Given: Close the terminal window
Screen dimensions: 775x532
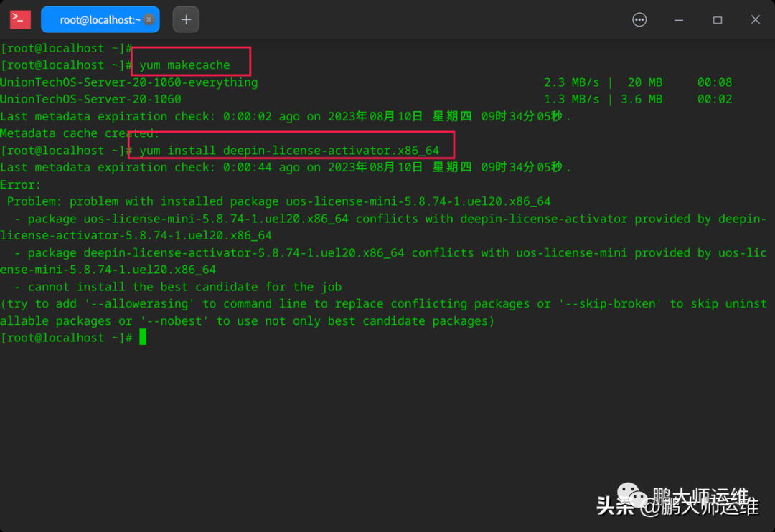Looking at the screenshot, I should click(x=755, y=20).
